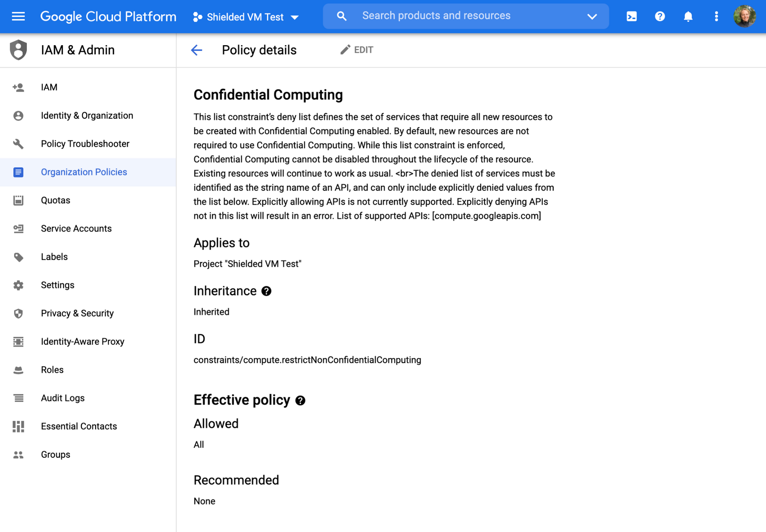The height and width of the screenshot is (532, 766).
Task: Click the Project "Shielded VM Test" text
Action: coord(247,264)
